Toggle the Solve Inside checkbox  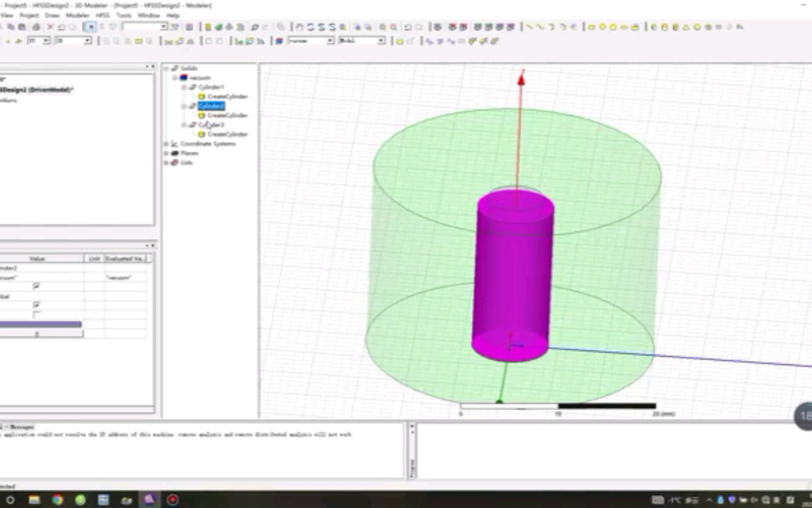37,286
